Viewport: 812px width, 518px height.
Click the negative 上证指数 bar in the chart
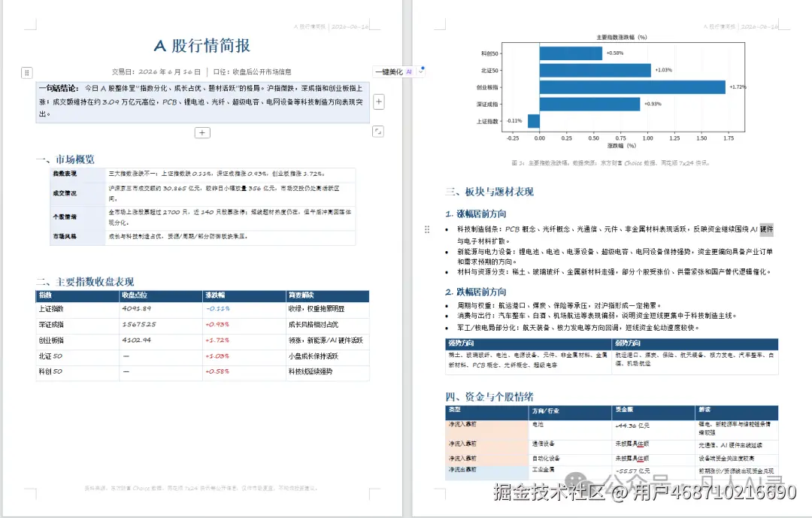[533, 121]
